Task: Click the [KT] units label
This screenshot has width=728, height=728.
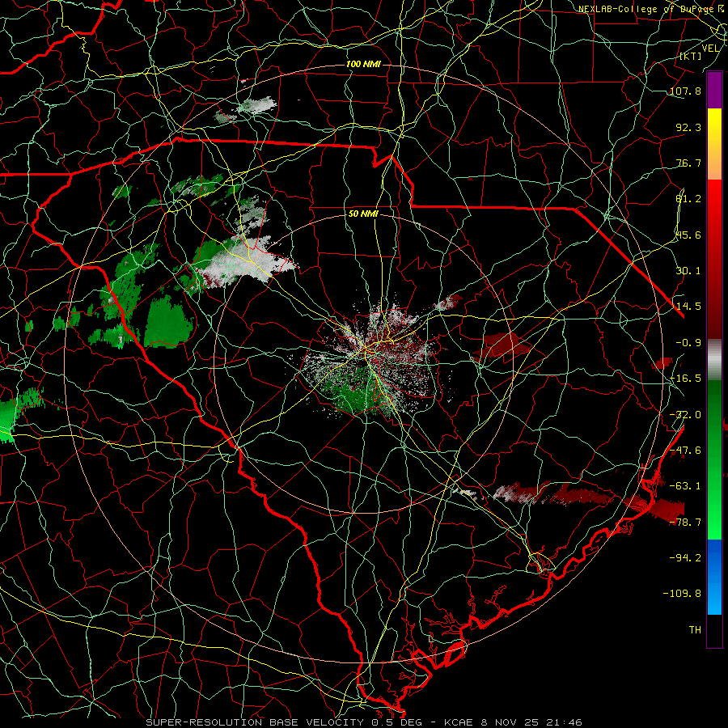Action: coord(691,57)
